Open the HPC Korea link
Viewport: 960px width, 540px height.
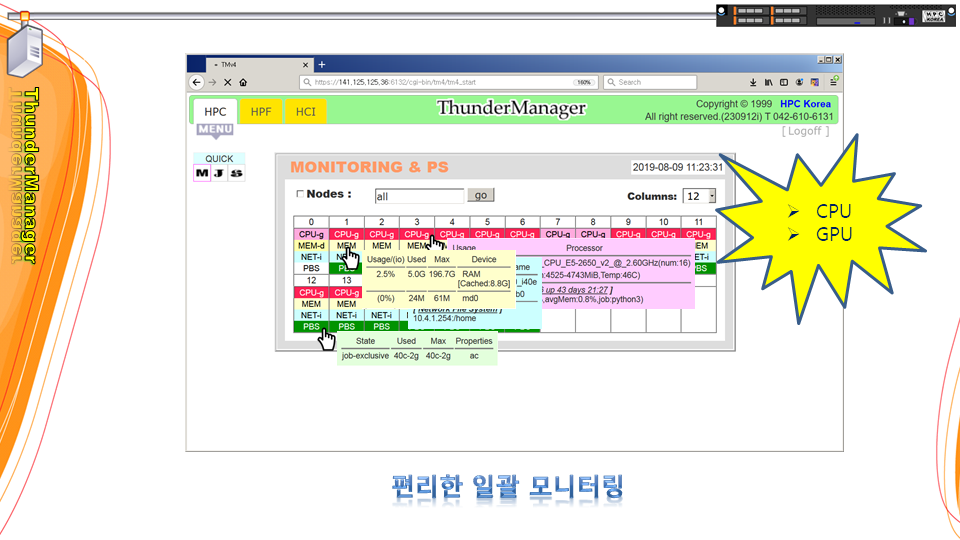(x=805, y=104)
